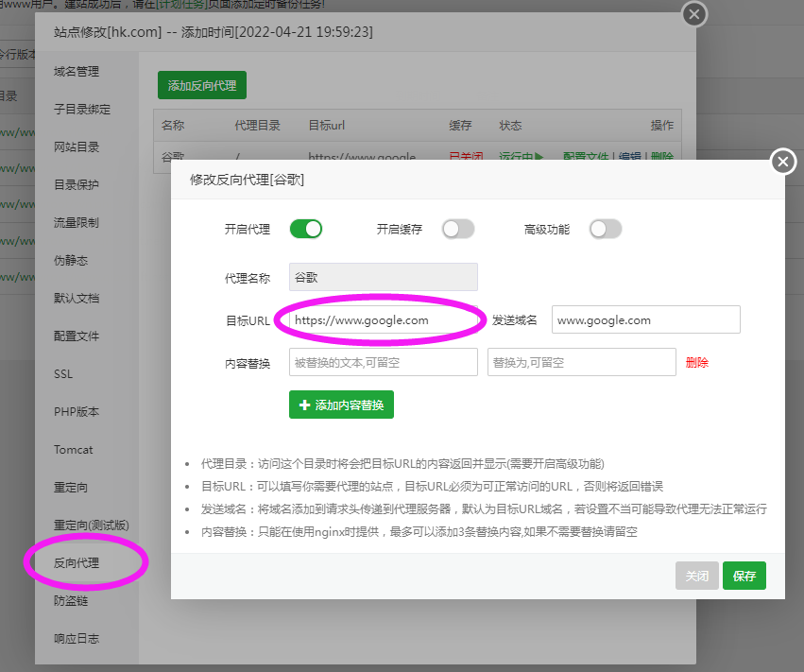Open the 重定向 tab

tap(71, 488)
